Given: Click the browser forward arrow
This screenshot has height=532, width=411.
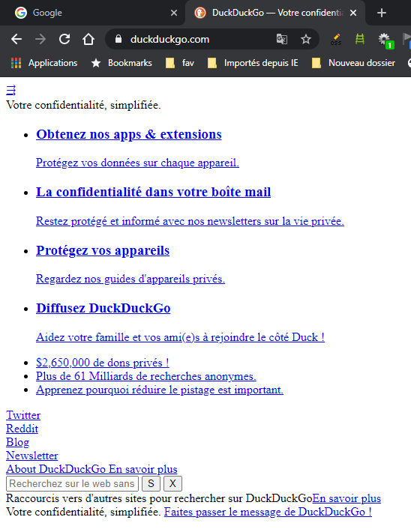Looking at the screenshot, I should (x=40, y=40).
